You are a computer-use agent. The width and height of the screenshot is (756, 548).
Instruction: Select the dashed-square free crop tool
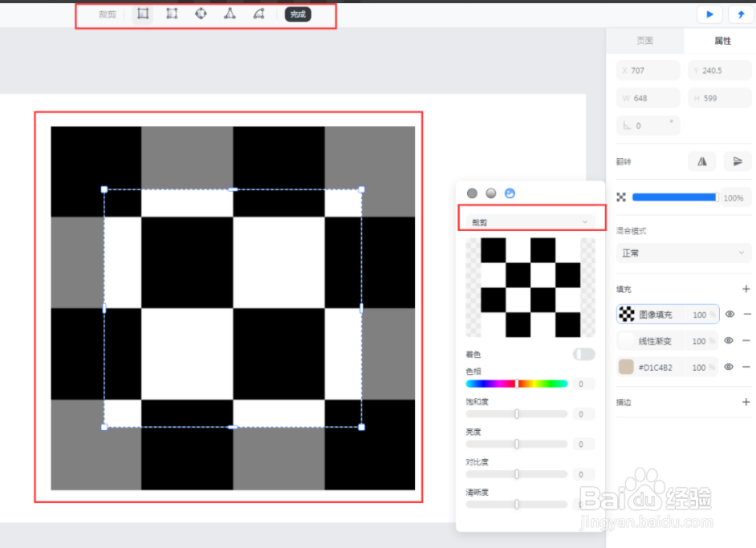coord(172,14)
